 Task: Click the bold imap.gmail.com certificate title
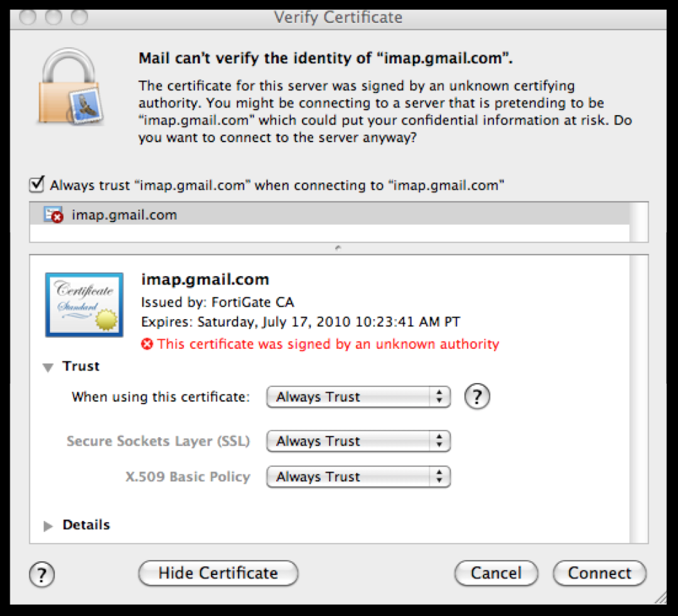pos(205,280)
